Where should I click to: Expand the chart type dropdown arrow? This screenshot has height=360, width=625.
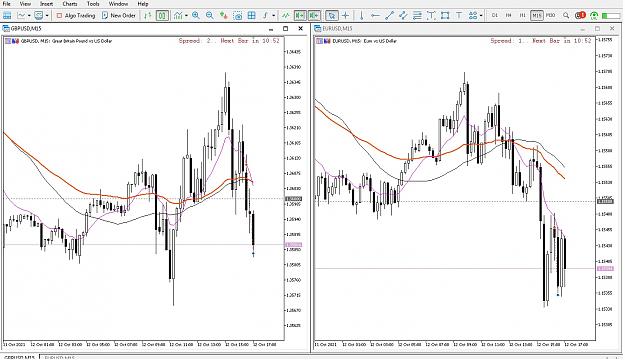tap(186, 16)
